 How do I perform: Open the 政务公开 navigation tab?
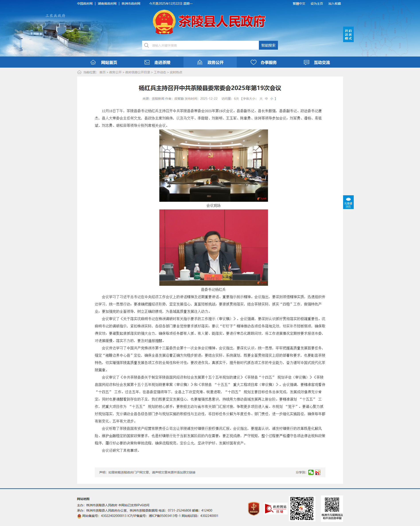[x=210, y=63]
